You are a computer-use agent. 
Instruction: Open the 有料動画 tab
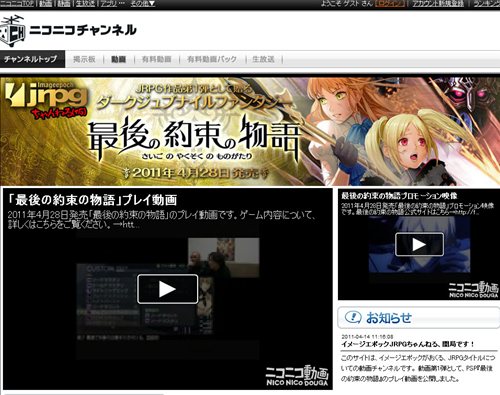pyautogui.click(x=157, y=59)
